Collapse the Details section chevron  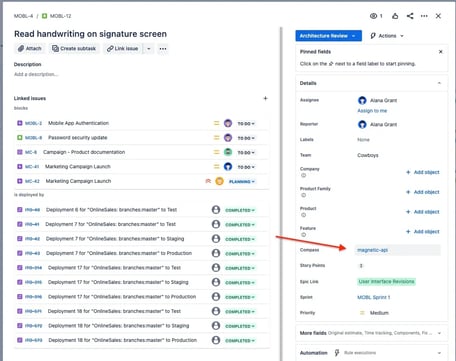pyautogui.click(x=439, y=83)
